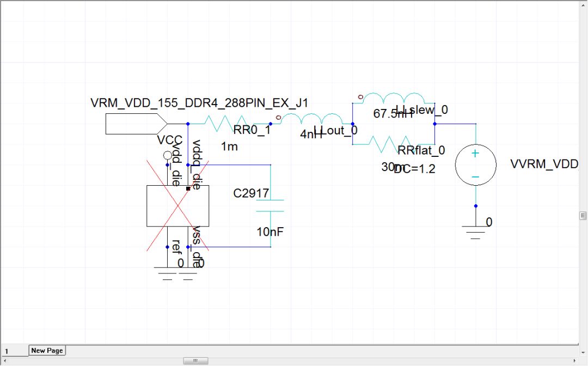Switch to page tab 1
This screenshot has height=366, width=588.
point(14,351)
